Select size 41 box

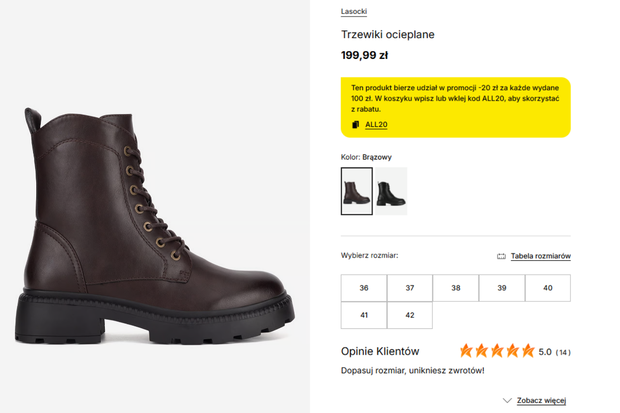coord(364,315)
